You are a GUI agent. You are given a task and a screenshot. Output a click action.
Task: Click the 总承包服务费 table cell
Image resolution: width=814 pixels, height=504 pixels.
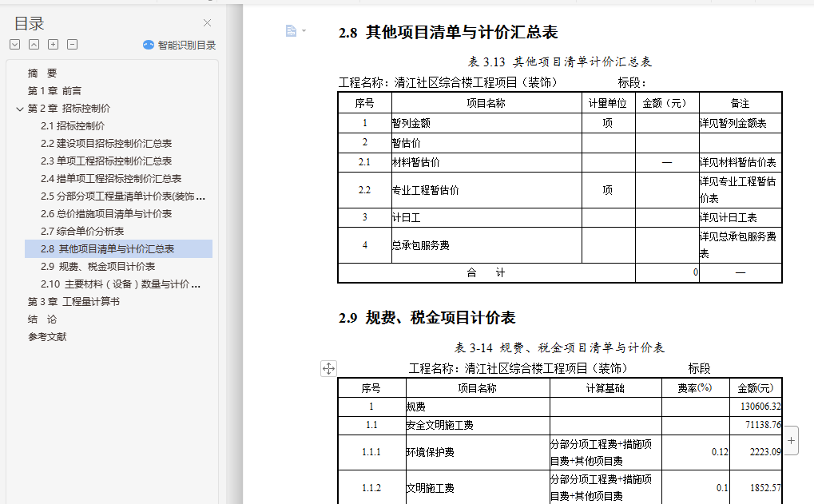(x=486, y=245)
